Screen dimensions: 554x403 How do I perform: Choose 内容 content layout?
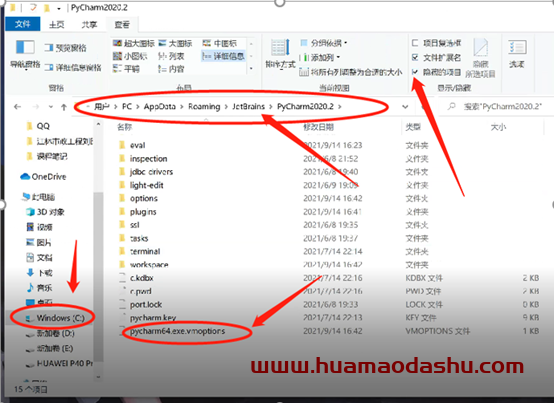click(171, 69)
